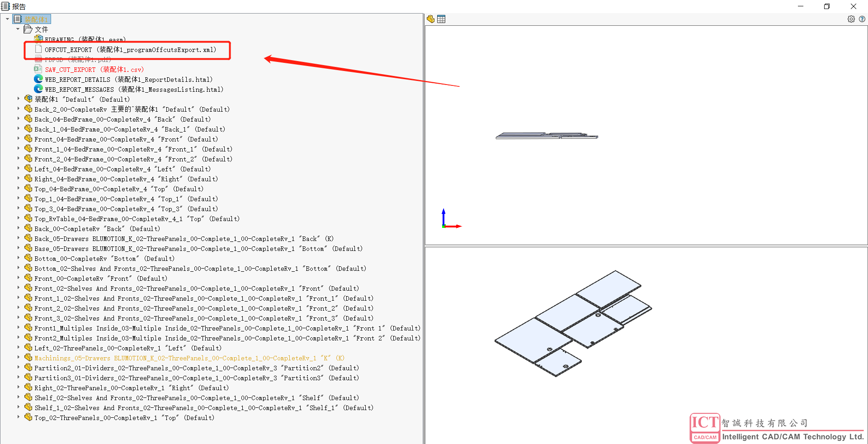This screenshot has width=868, height=444.
Task: Expand the Machinings_05-Drawers node
Action: pos(18,358)
